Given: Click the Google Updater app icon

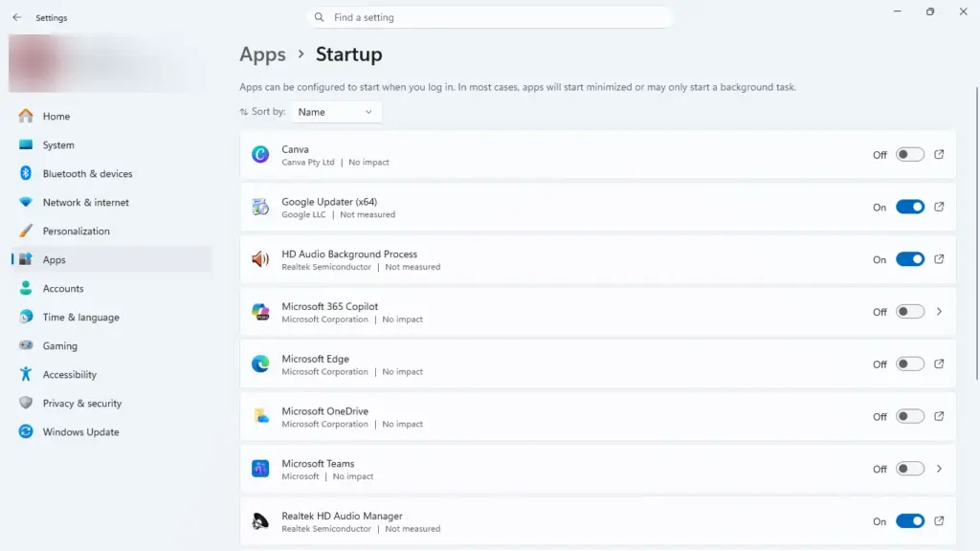Looking at the screenshot, I should coord(260,207).
